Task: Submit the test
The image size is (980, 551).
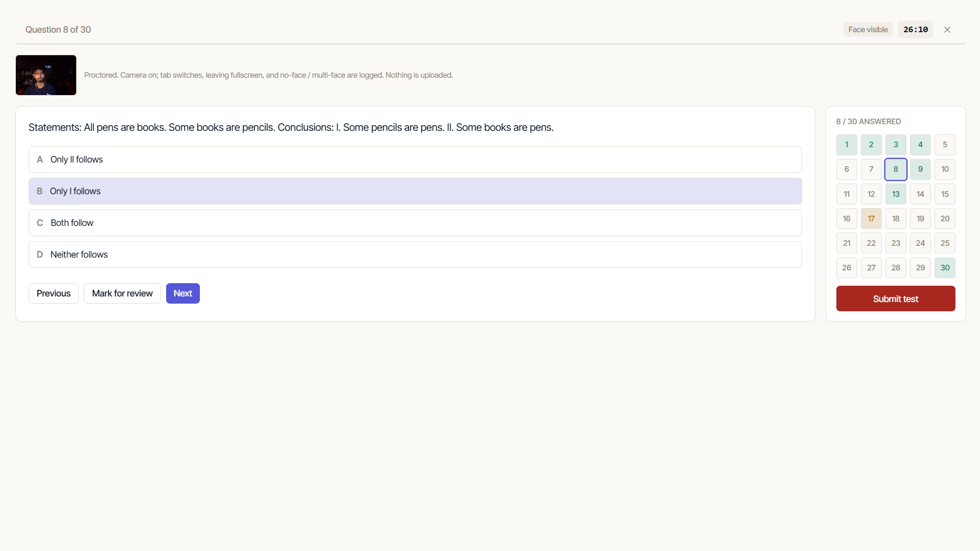Action: point(896,299)
